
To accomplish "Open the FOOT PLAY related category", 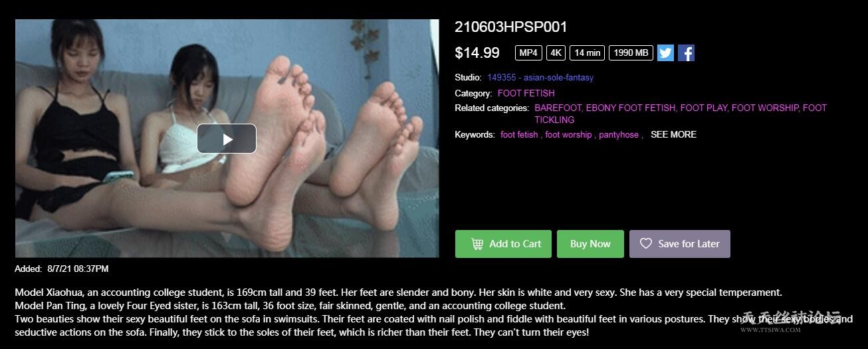I will tap(704, 108).
